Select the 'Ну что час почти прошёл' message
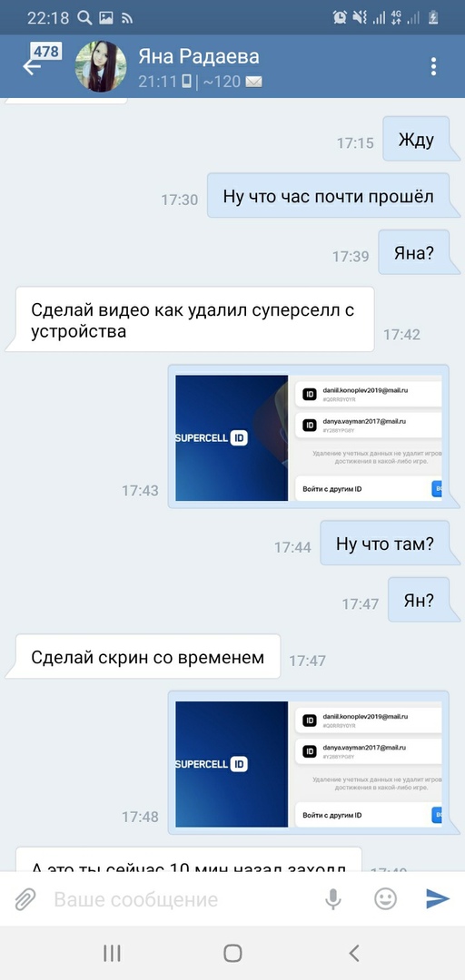The height and width of the screenshot is (980, 465). tap(329, 196)
